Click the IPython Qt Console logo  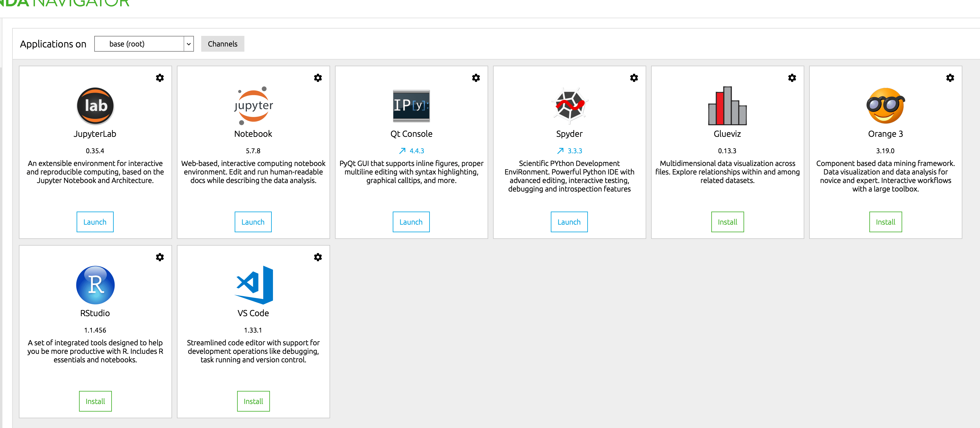click(x=411, y=106)
